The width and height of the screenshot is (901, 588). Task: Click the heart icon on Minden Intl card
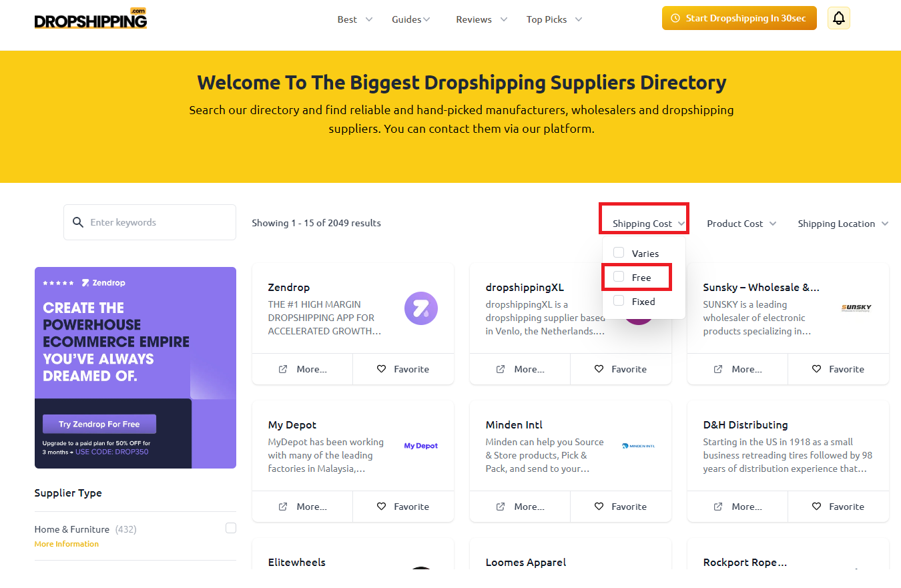tap(599, 507)
